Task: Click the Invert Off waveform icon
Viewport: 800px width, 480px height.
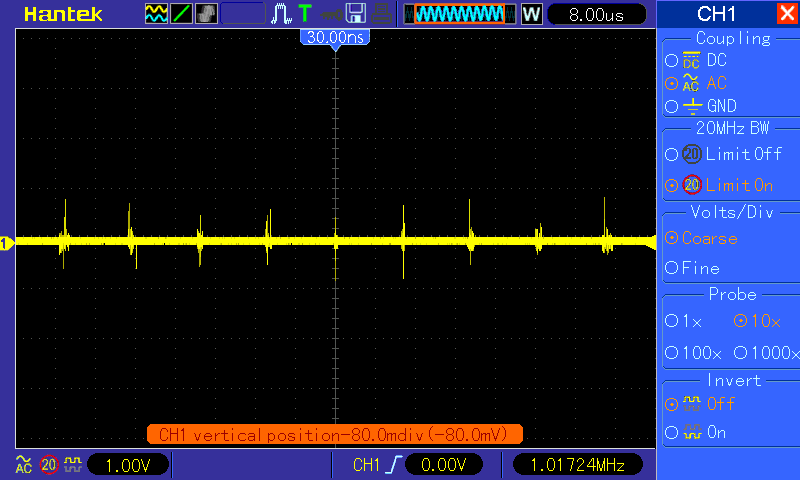Action: click(692, 404)
